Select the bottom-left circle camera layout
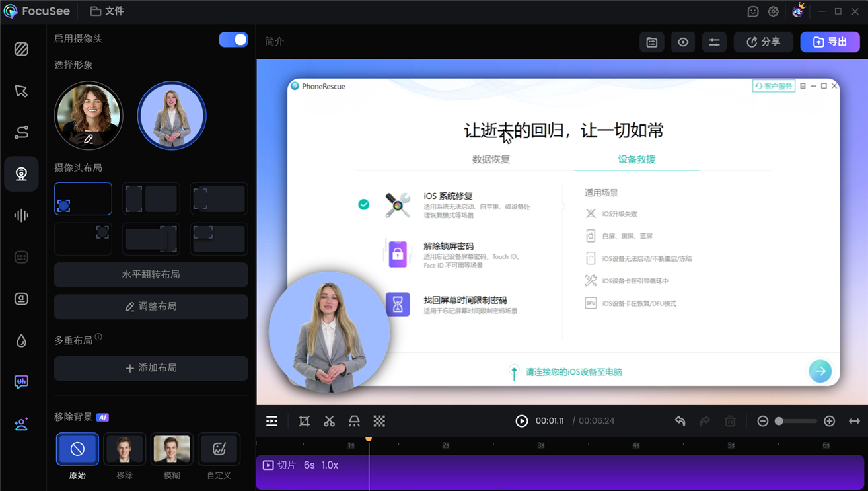 [83, 199]
